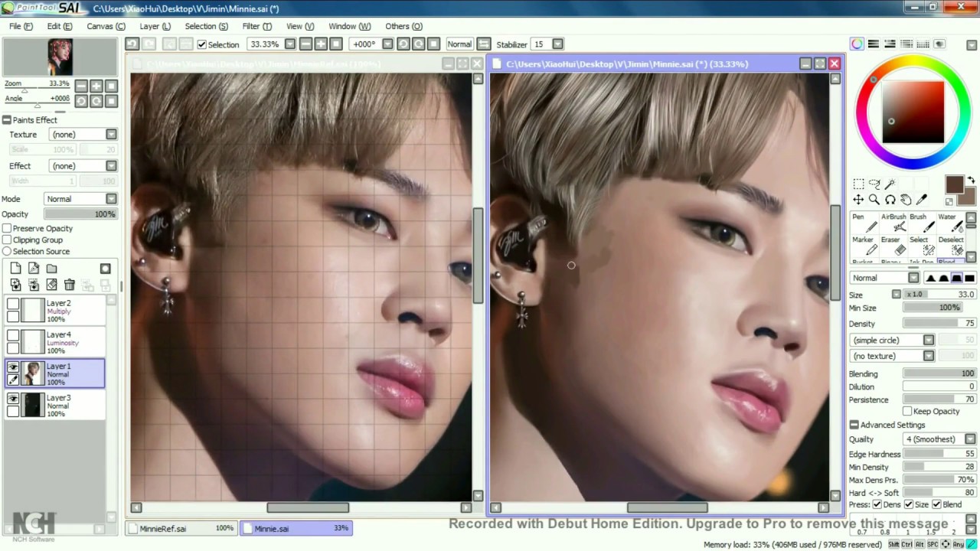
Task: Open the (no texture) brush texture dropdown
Action: pyautogui.click(x=929, y=356)
